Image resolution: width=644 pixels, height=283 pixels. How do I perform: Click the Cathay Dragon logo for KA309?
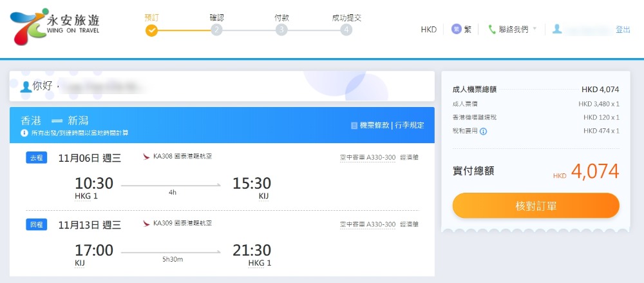pyautogui.click(x=146, y=224)
